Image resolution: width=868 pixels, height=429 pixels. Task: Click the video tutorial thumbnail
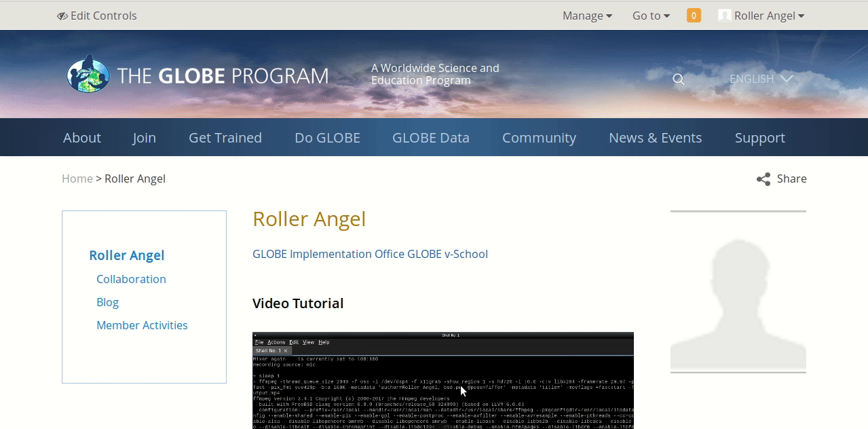(x=443, y=380)
